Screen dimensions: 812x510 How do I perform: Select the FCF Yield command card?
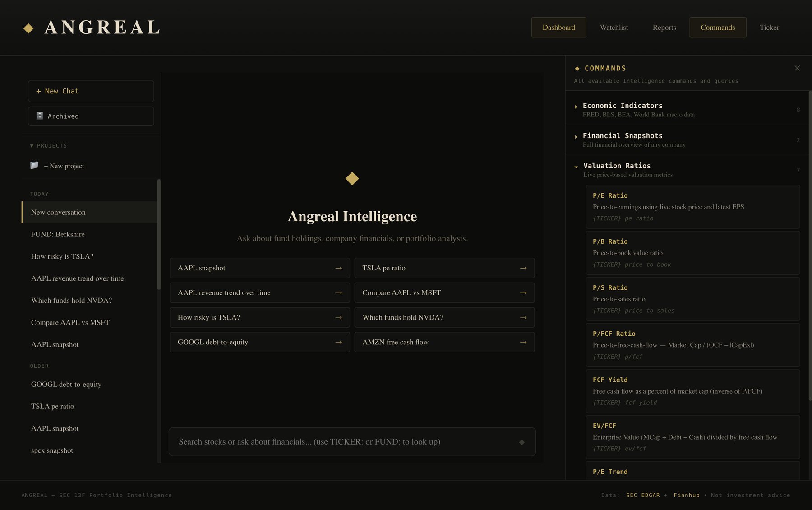click(x=692, y=391)
